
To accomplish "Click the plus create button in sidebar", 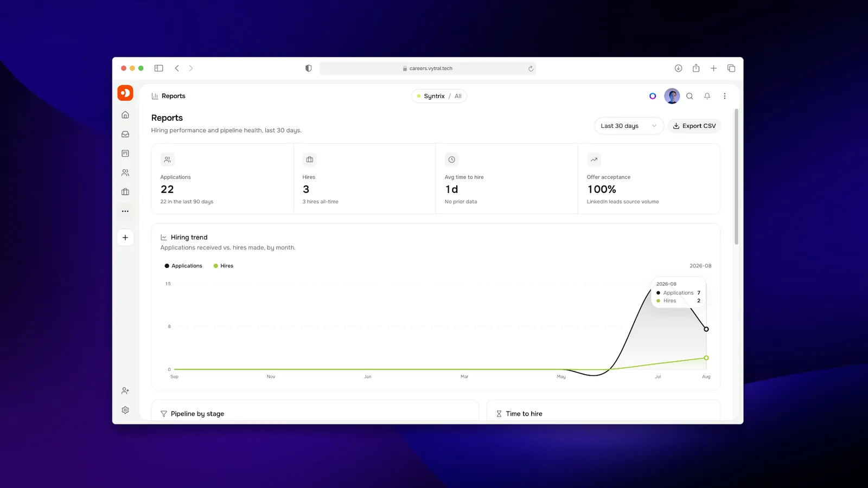I will (x=125, y=237).
